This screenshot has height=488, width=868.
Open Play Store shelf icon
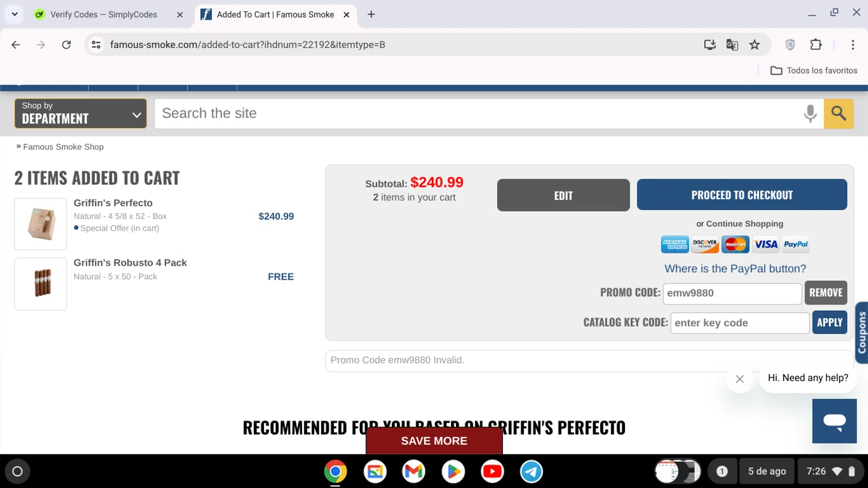point(453,471)
